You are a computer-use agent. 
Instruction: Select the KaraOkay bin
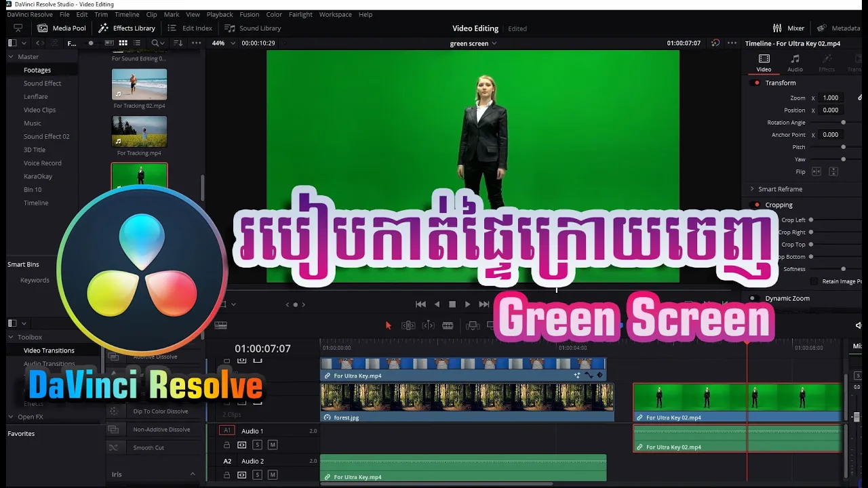point(38,176)
